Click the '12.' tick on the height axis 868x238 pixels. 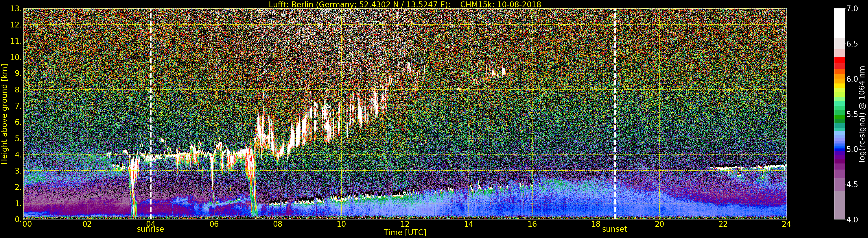16,25
